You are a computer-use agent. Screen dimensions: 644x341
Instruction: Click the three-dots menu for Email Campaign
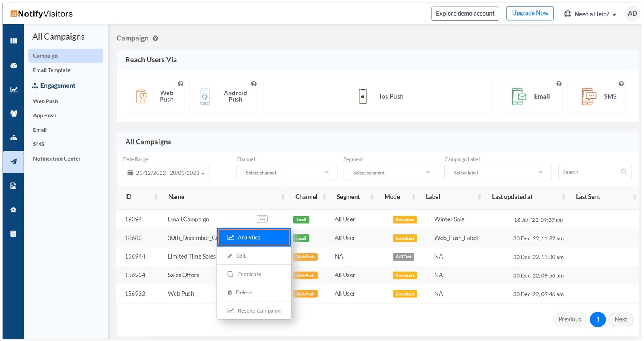262,219
